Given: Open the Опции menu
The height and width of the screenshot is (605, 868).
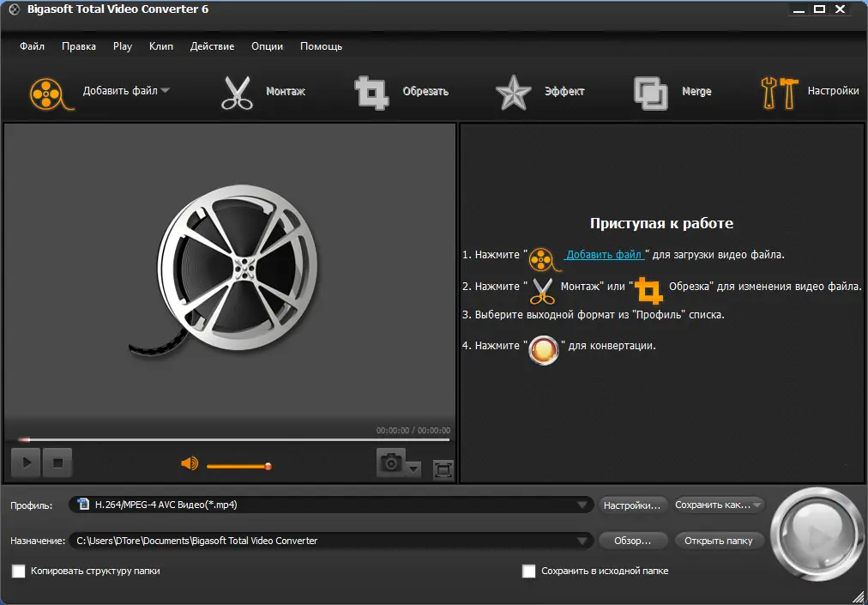Looking at the screenshot, I should [267, 46].
